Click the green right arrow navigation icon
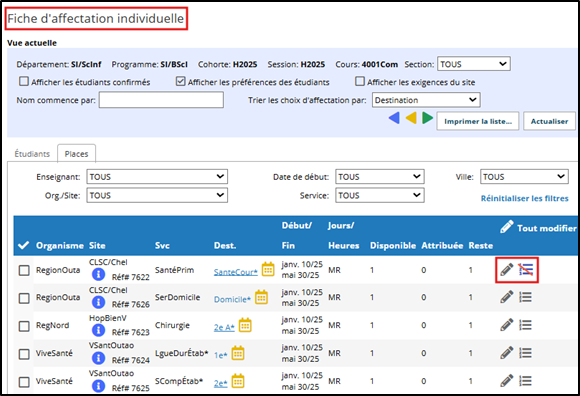Viewport: 580px width, 396px height. (x=428, y=118)
